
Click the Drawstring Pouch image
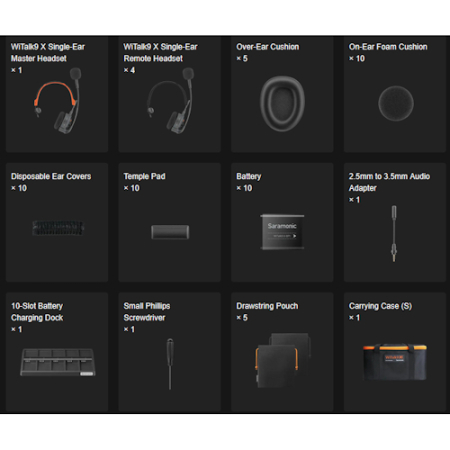tap(283, 360)
